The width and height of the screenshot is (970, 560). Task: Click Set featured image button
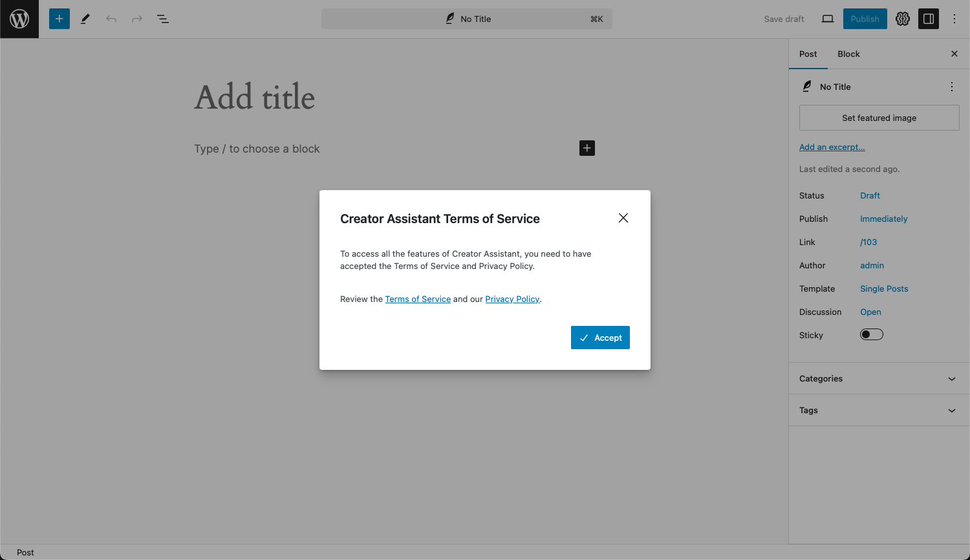tap(879, 118)
